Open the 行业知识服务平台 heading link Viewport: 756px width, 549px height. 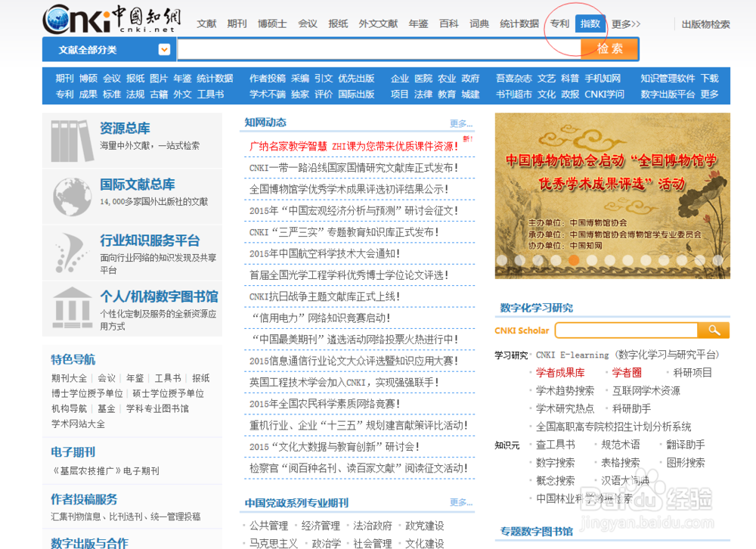tap(150, 240)
